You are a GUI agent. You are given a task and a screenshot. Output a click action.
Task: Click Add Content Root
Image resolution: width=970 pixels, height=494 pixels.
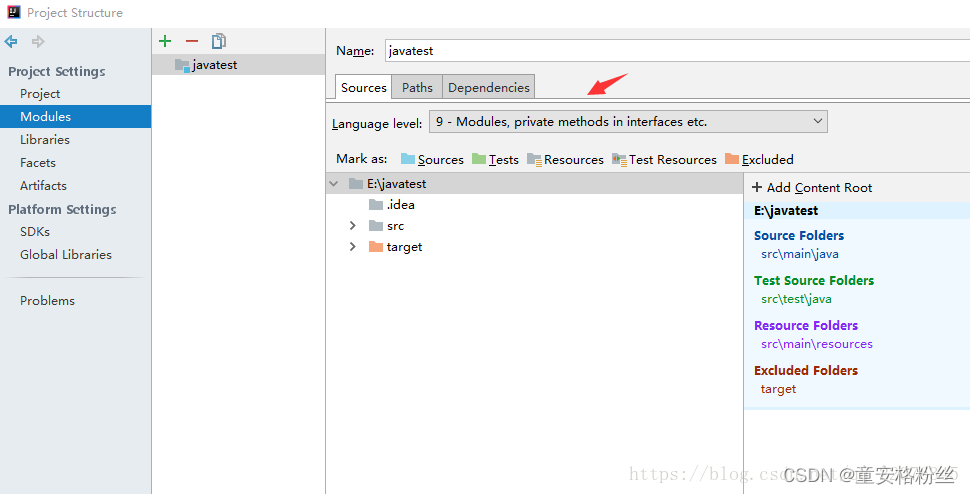[x=812, y=187]
